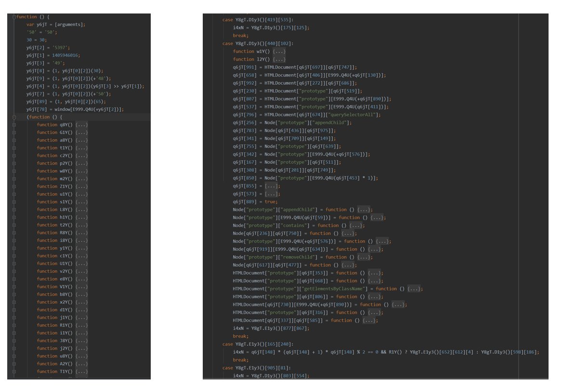Open folded {...} body of function s1Y
The width and height of the screenshot is (576, 392).
click(81, 202)
